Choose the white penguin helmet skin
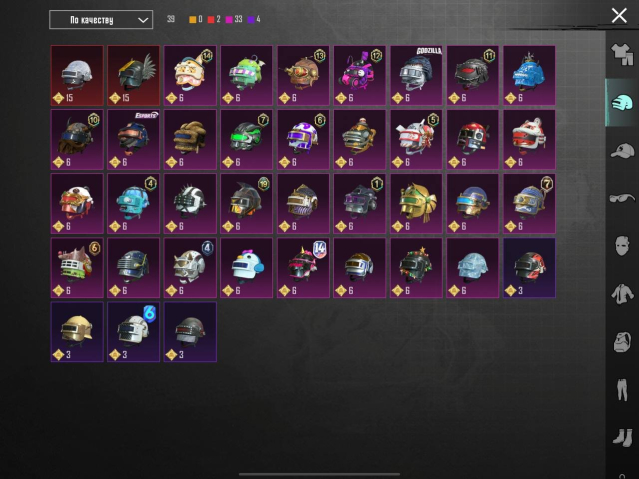The height and width of the screenshot is (479, 639). [x=247, y=268]
